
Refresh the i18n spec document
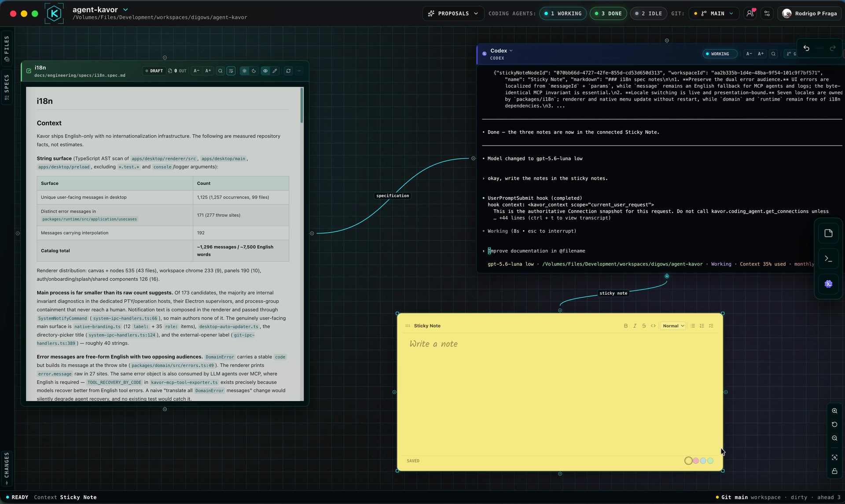pyautogui.click(x=288, y=71)
